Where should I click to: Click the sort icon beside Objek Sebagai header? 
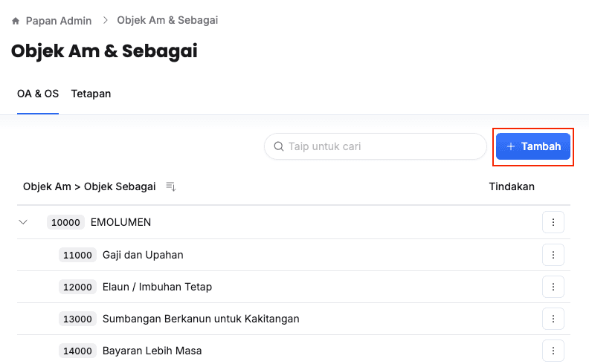[x=170, y=186]
